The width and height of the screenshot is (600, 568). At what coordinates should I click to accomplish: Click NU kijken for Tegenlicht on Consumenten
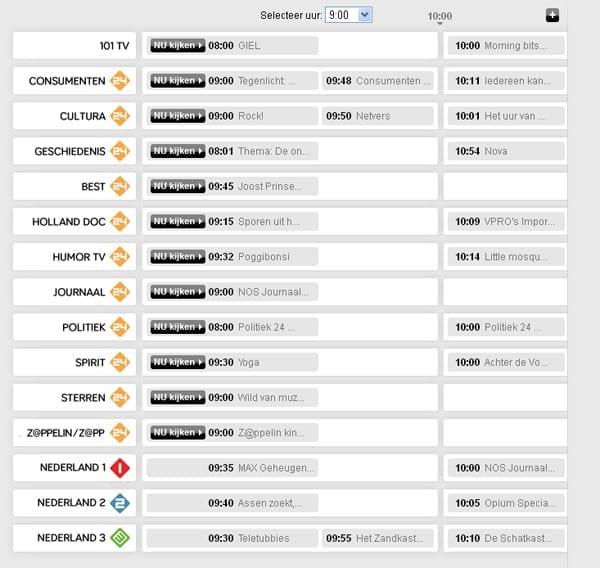(x=178, y=81)
